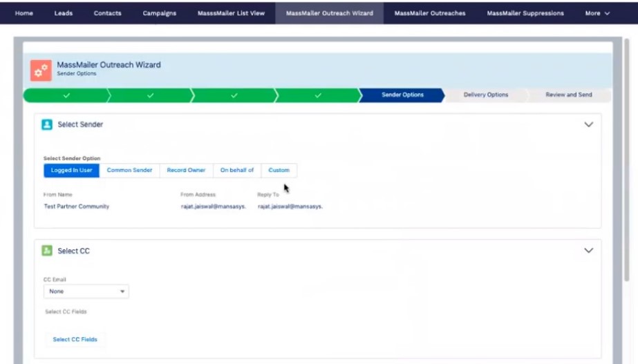The image size is (638, 364).
Task: Click the Select Sender person icon
Action: click(x=47, y=125)
